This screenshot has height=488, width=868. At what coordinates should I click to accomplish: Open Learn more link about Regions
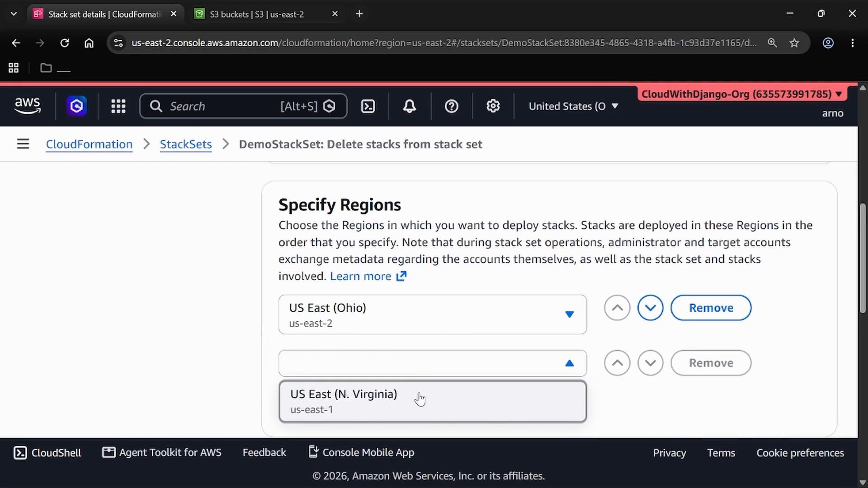coord(368,276)
